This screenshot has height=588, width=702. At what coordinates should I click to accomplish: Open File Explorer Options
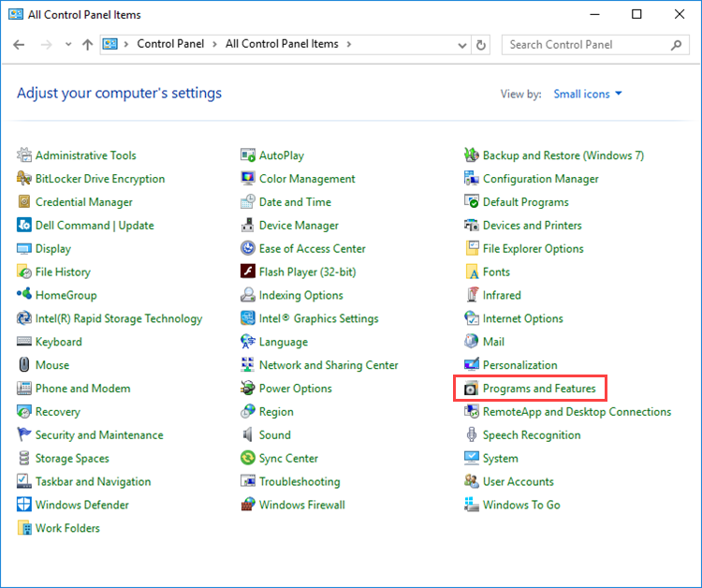(x=533, y=248)
